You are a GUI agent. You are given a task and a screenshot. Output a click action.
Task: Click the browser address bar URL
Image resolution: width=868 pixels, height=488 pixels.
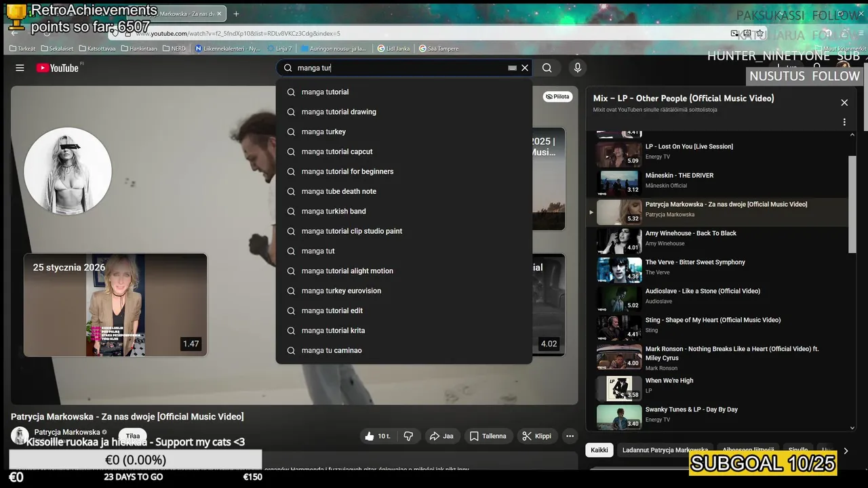(237, 33)
